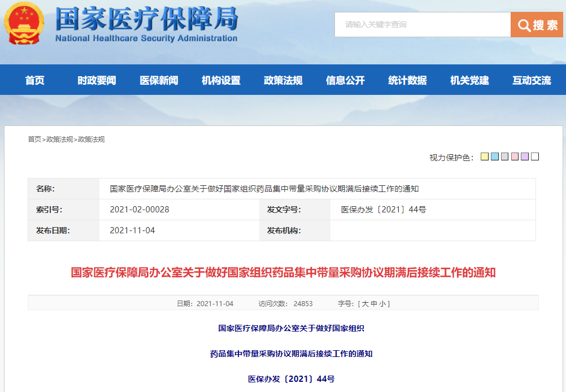Click the 首页 breadcrumb link
The image size is (566, 392).
point(34,140)
